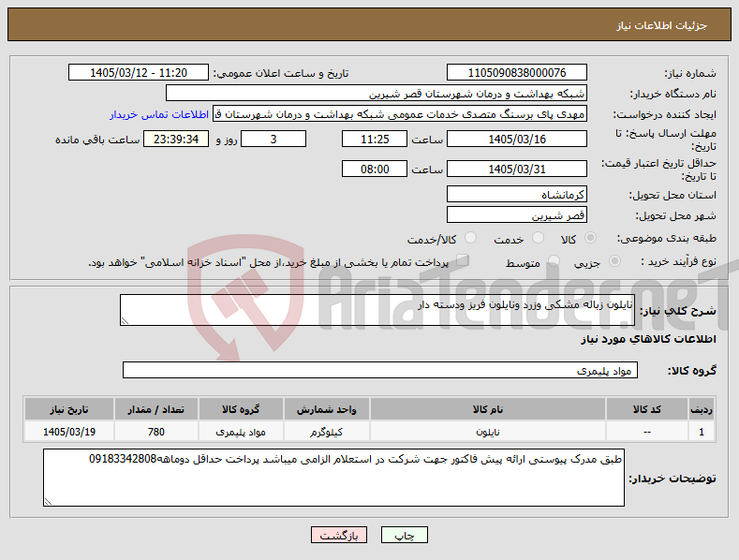Click the تاریخ نیاز column header

[x=69, y=409]
